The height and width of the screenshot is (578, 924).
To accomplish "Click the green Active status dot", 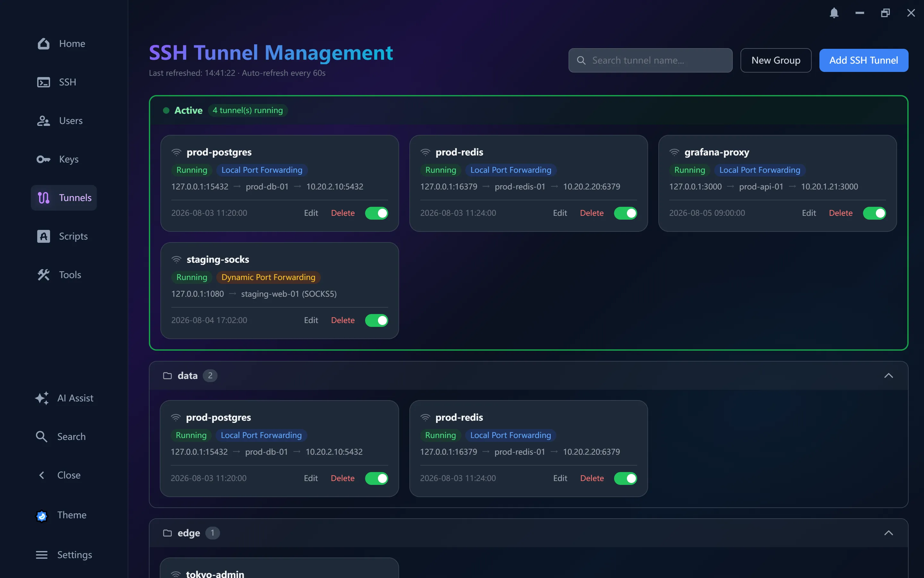I will click(166, 110).
